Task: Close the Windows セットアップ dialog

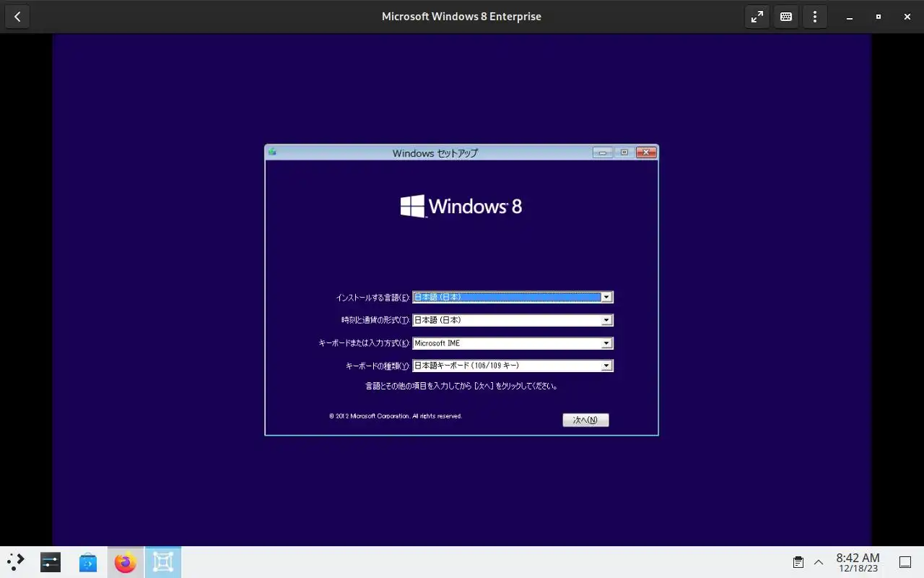Action: point(646,152)
